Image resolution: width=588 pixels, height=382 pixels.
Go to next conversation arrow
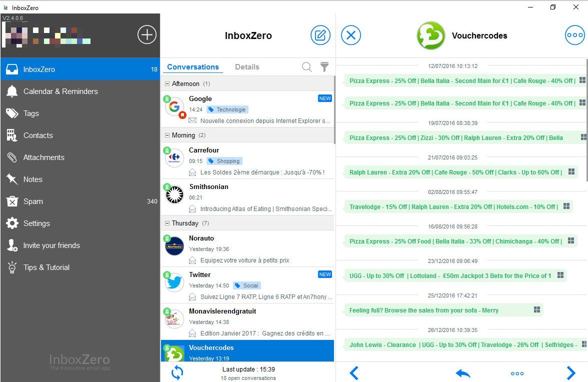pos(571,373)
